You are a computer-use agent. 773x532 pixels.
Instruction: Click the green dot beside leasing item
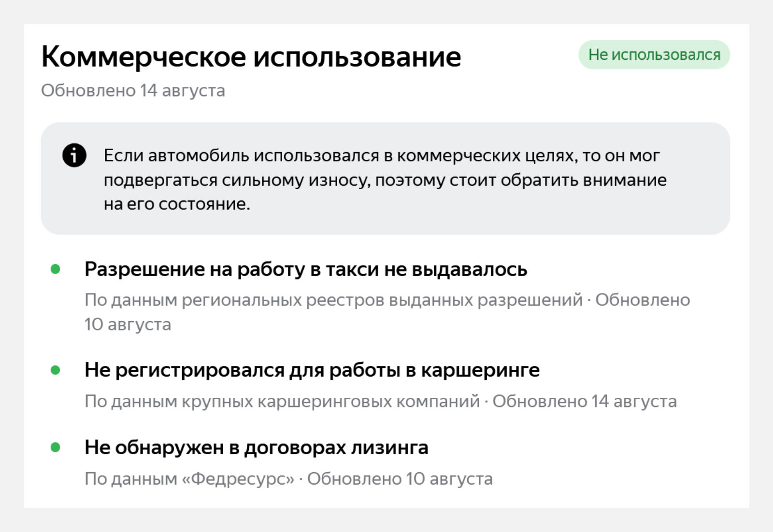point(56,448)
